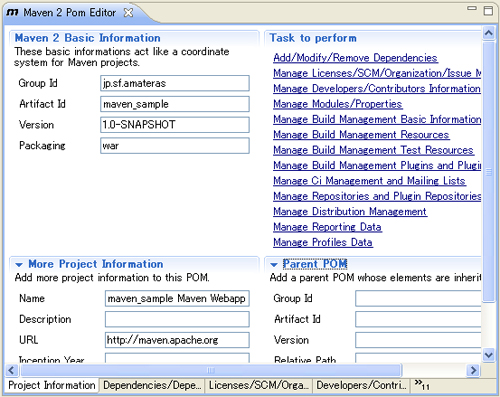Image resolution: width=500 pixels, height=397 pixels.
Task: Open the Licenses/SCM/Orga... tab
Action: click(x=258, y=385)
